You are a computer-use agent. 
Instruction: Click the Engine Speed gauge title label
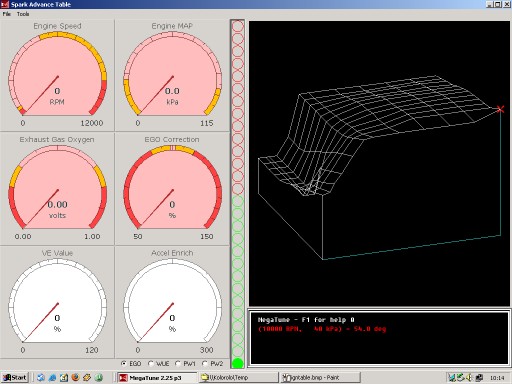point(57,26)
